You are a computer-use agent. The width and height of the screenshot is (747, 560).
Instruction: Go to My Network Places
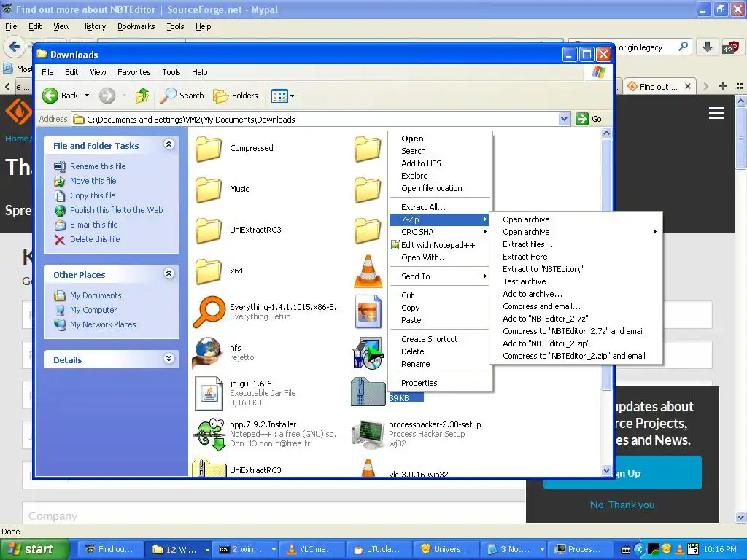[103, 324]
